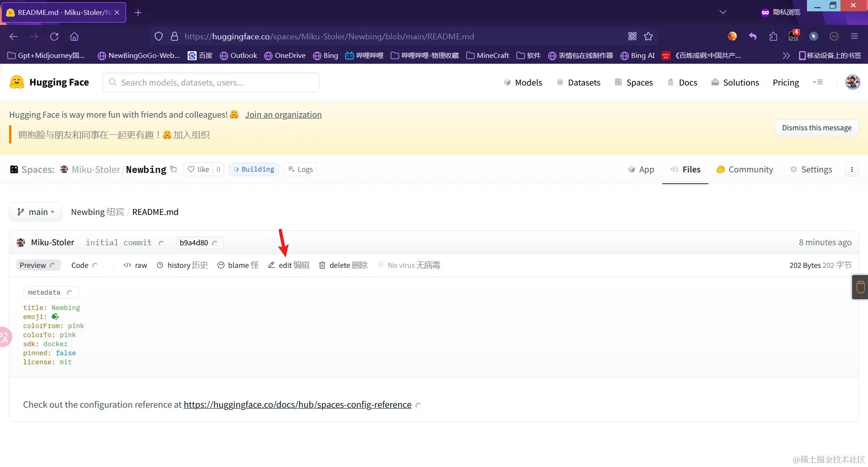This screenshot has height=467, width=868.
Task: Open mobile device bookmarks folder
Action: pyautogui.click(x=830, y=56)
